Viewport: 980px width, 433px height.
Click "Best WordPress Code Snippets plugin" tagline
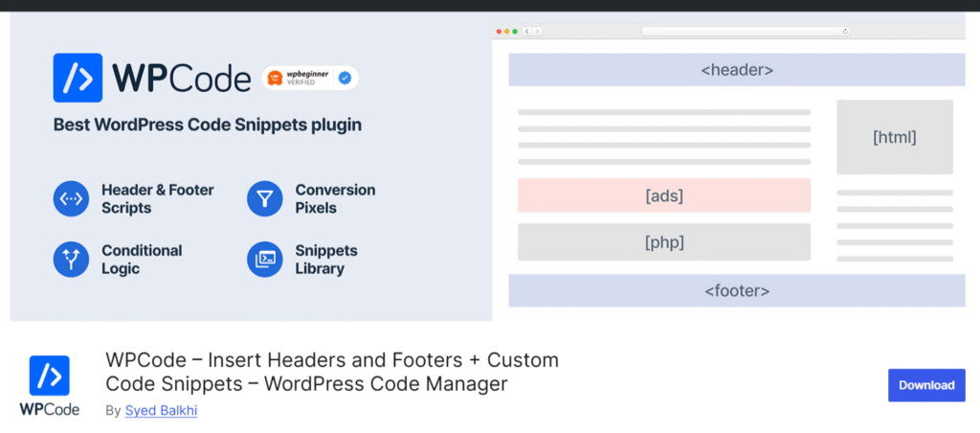pyautogui.click(x=208, y=125)
